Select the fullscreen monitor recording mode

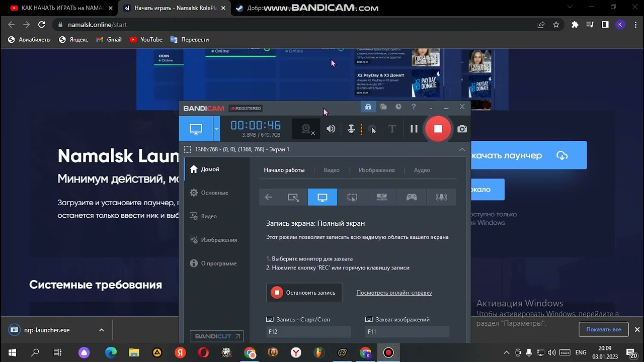click(323, 197)
